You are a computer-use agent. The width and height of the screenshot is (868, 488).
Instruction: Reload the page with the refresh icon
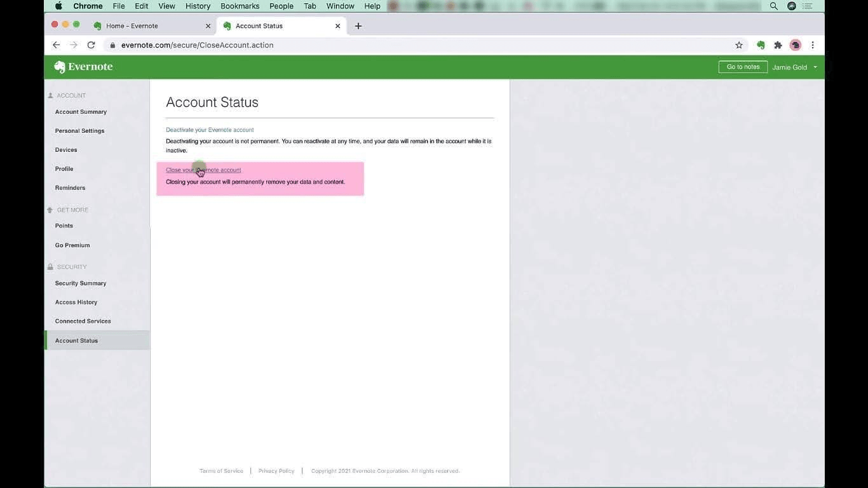pos(91,45)
